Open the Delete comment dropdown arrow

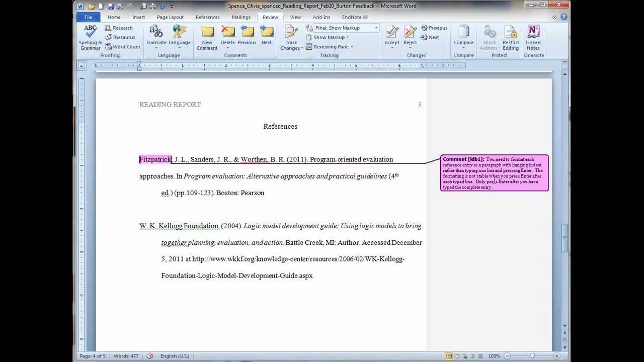[228, 49]
